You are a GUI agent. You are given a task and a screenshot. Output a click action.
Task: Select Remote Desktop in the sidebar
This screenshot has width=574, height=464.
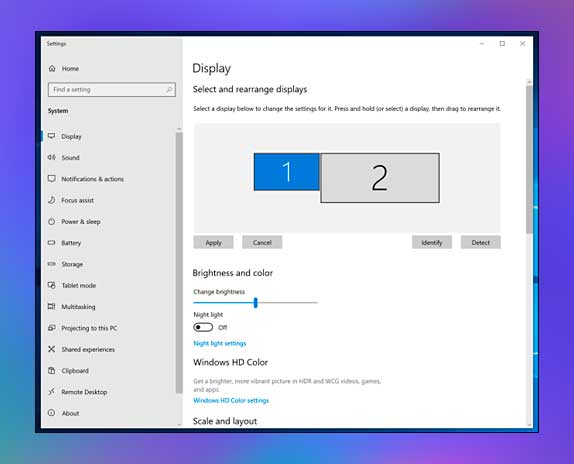[84, 392]
